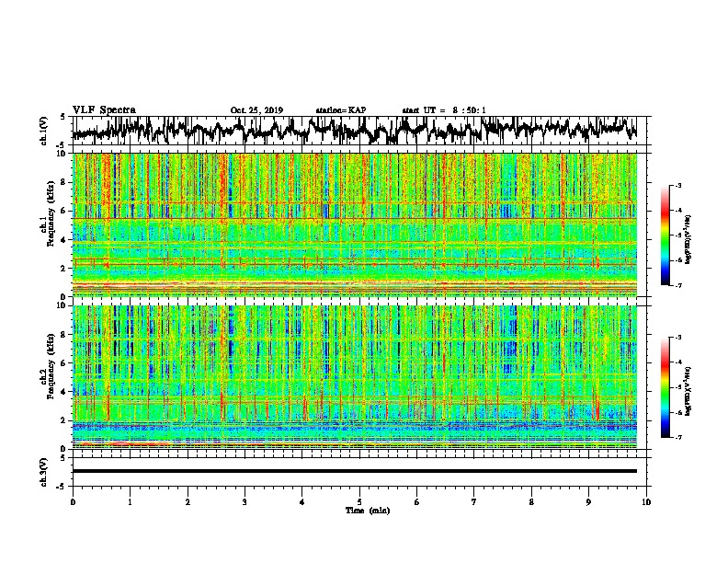This screenshot has height=563, width=728.
Task: Click the "2" tick on the time axis
Action: 188,502
